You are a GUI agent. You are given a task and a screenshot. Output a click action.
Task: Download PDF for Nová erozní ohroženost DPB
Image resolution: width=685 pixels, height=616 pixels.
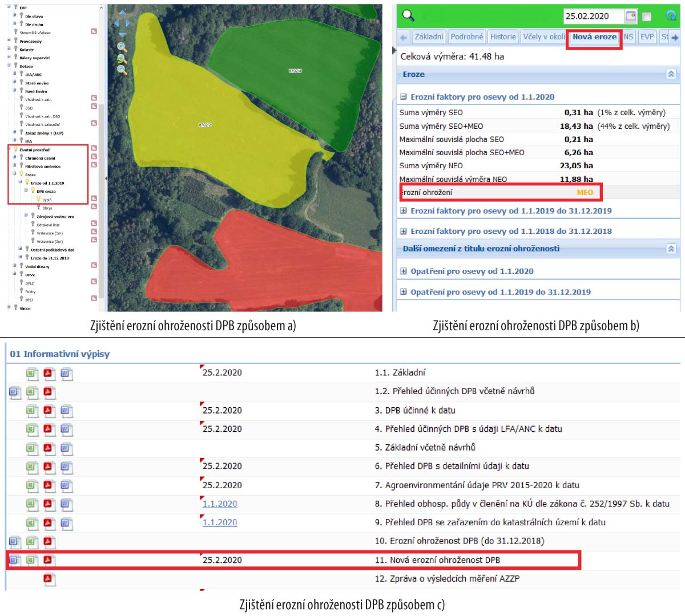pos(49,560)
